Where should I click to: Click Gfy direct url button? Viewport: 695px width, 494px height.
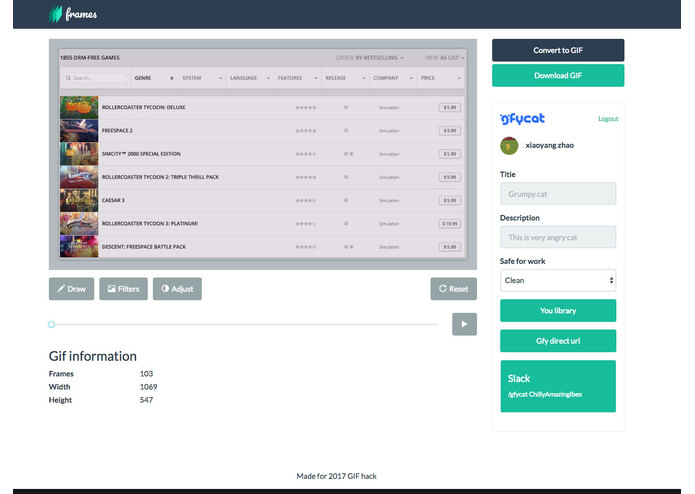558,341
